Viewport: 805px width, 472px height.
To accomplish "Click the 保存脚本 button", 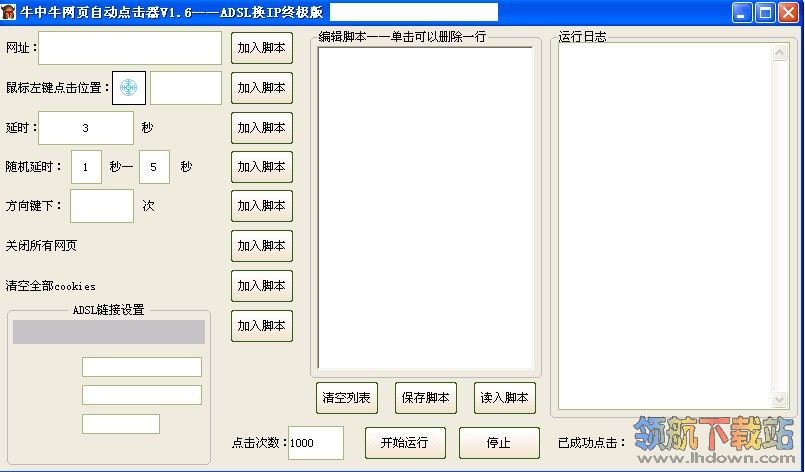I will (x=426, y=398).
